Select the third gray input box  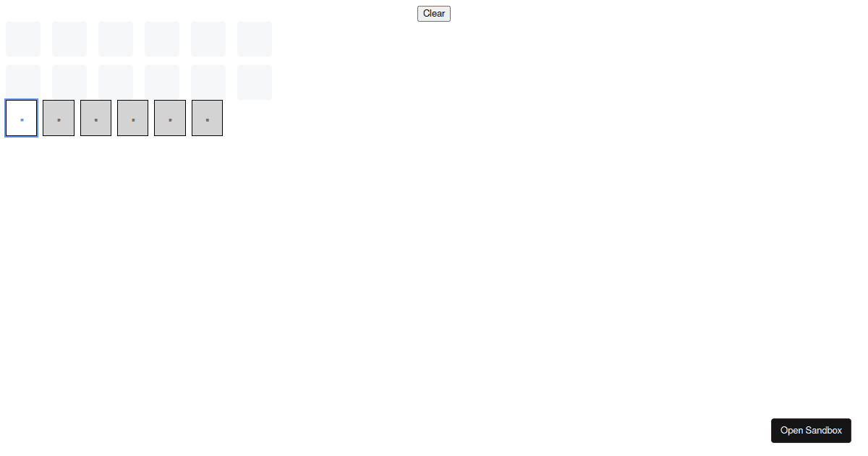tap(95, 118)
